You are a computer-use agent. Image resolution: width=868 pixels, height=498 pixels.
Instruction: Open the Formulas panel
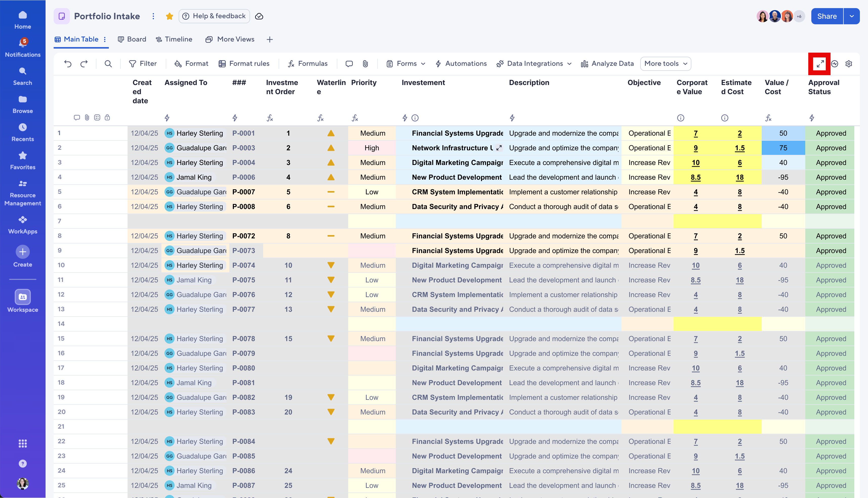tap(307, 64)
